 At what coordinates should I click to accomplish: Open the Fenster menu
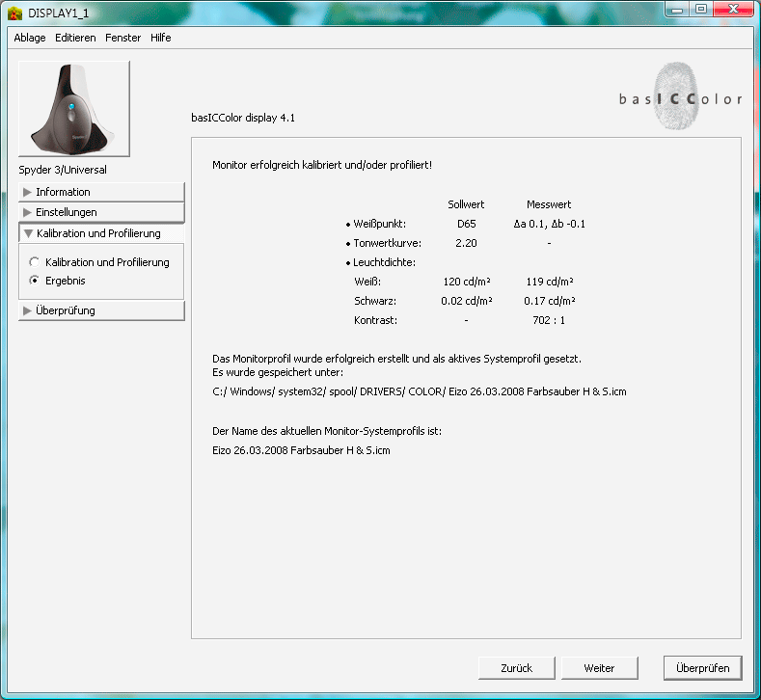coord(122,38)
